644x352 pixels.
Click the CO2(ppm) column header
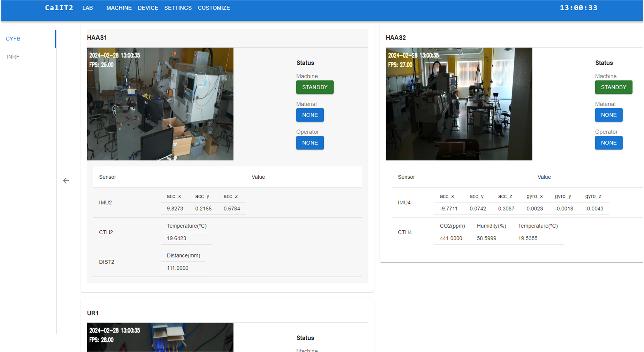(452, 226)
